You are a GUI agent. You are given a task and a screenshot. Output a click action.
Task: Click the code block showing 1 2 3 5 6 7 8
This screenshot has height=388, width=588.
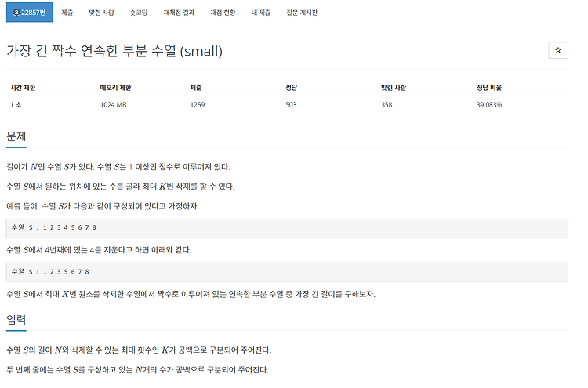click(x=287, y=272)
